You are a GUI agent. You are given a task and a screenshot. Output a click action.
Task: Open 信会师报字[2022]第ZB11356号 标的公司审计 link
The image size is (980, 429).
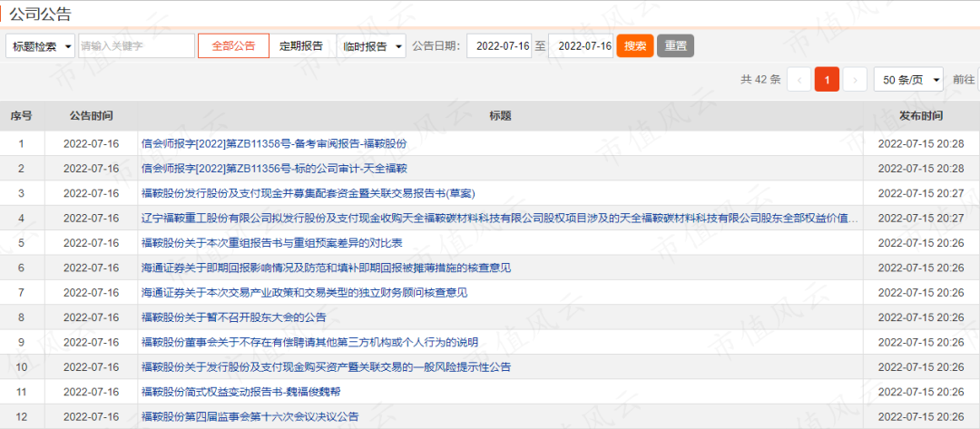(274, 169)
